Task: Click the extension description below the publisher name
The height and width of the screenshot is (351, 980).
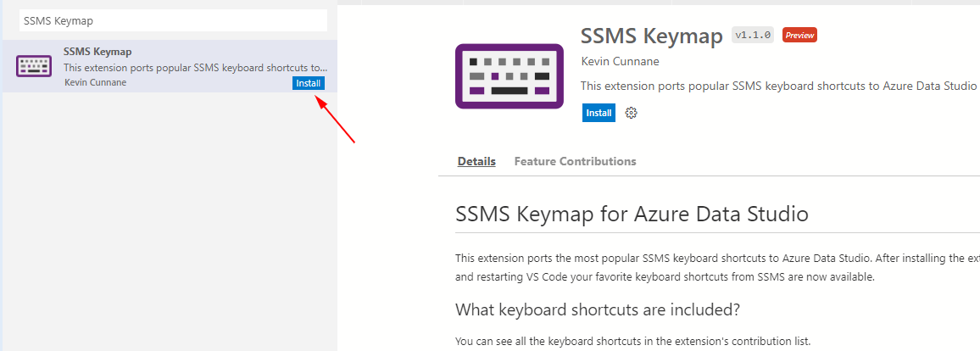Action: [779, 86]
